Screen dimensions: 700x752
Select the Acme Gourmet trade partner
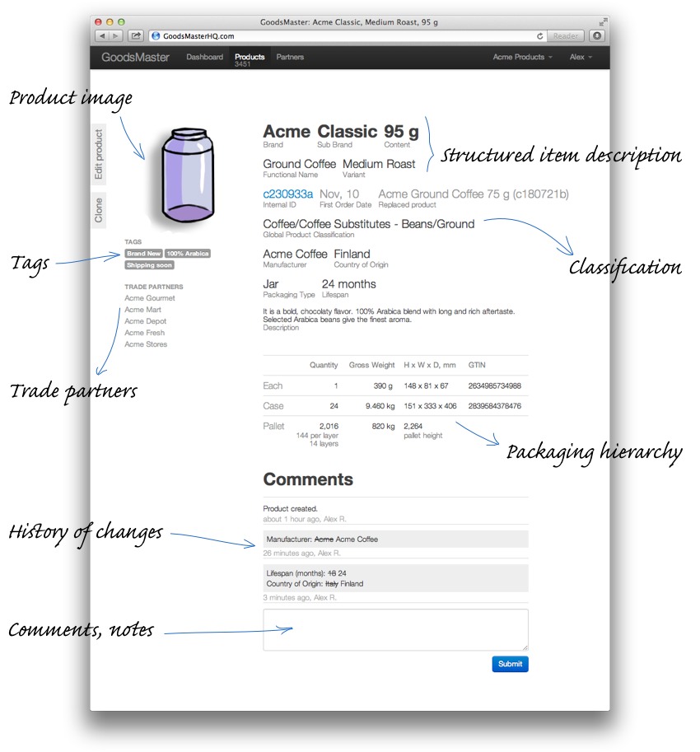[150, 298]
